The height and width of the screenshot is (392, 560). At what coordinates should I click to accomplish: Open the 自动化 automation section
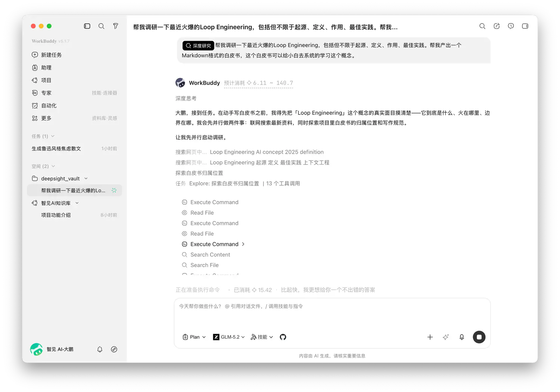point(44,106)
